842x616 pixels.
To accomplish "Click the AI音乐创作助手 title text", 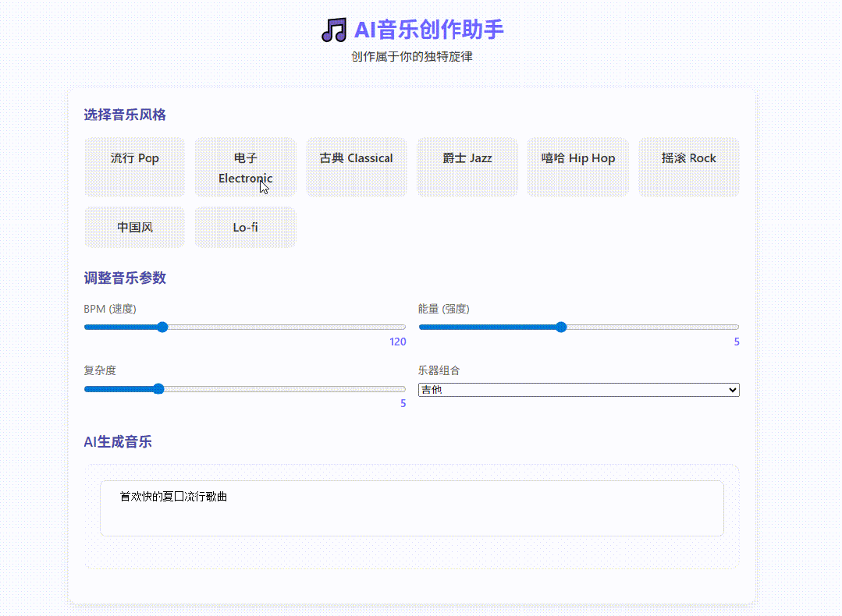I will [x=429, y=29].
